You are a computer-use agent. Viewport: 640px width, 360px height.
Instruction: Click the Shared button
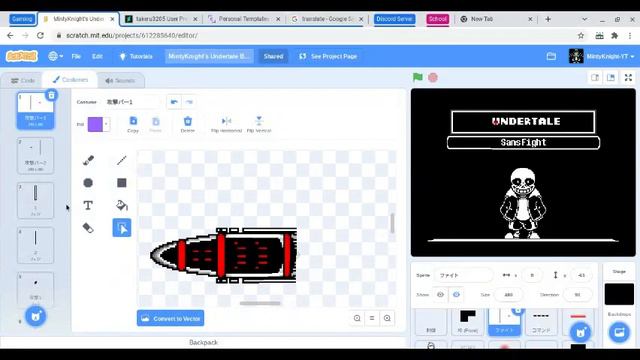point(273,56)
